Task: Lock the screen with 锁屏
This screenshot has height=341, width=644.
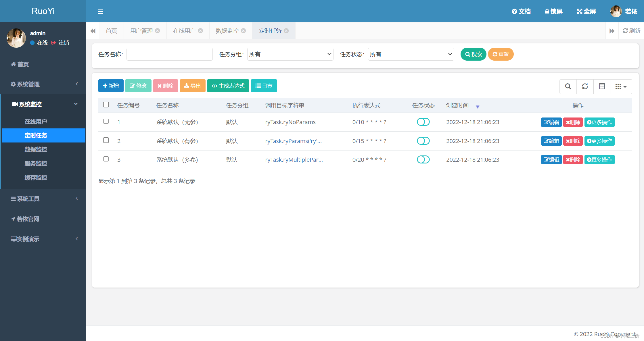Action: click(x=553, y=11)
